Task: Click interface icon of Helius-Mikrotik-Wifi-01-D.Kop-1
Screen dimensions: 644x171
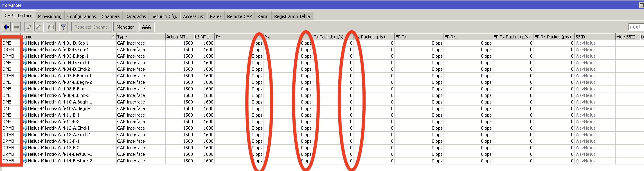Action: [x=25, y=43]
